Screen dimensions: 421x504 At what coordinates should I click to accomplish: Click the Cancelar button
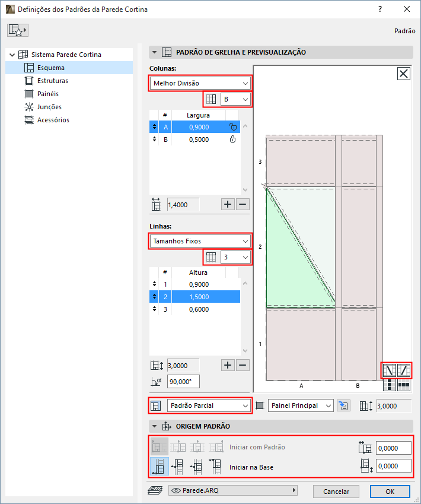(x=336, y=492)
